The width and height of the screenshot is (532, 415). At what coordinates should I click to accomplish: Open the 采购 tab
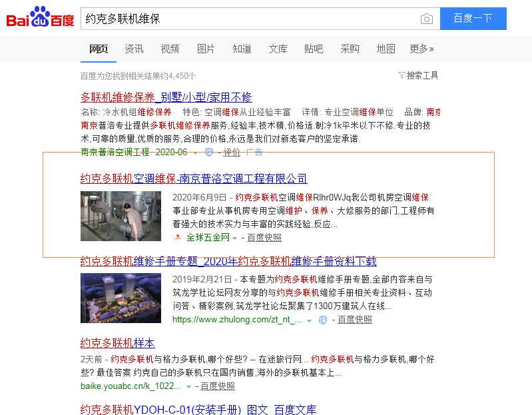coord(350,49)
